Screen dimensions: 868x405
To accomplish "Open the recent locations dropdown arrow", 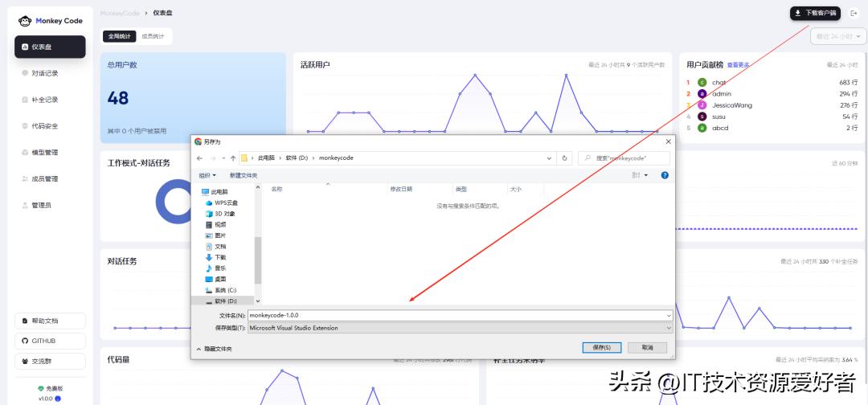I will click(x=223, y=158).
